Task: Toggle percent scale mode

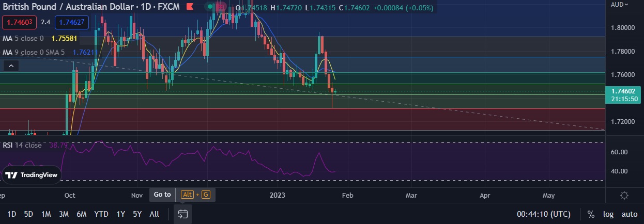Action: [590, 214]
